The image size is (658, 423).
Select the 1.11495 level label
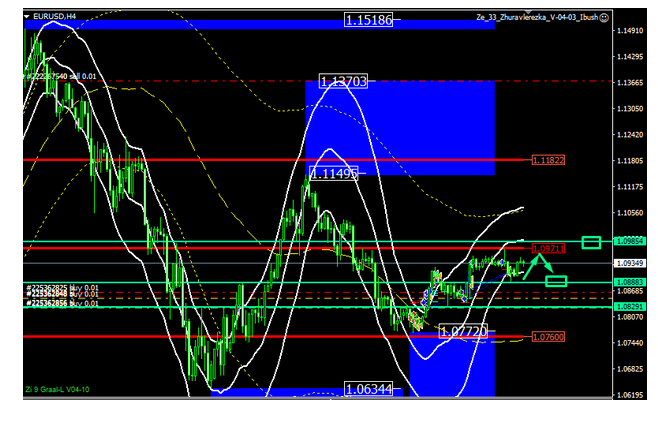pyautogui.click(x=334, y=173)
